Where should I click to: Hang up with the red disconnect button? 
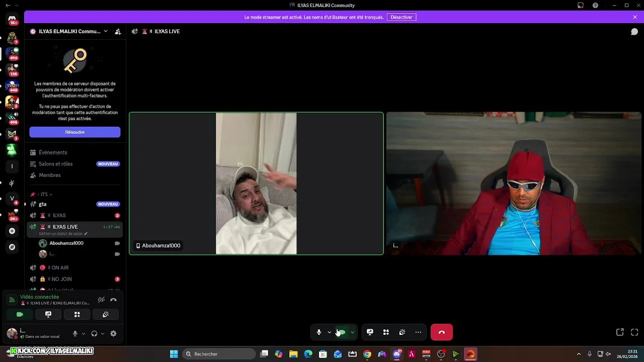click(442, 332)
